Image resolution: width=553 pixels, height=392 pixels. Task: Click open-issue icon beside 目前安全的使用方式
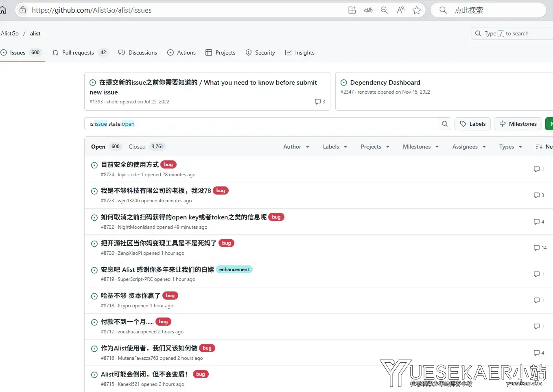tap(94, 165)
